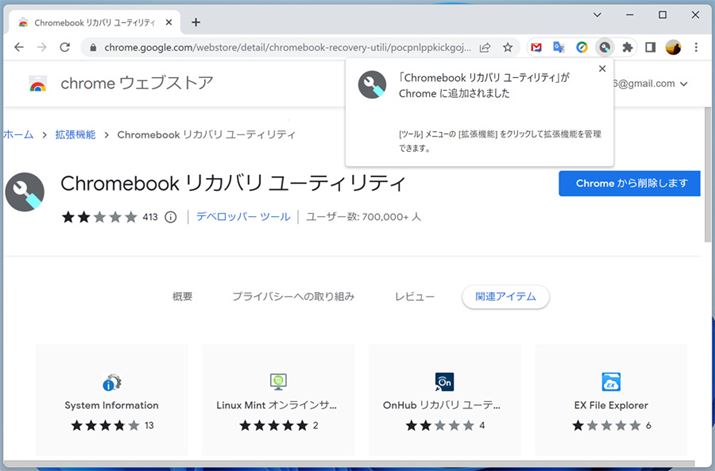The image size is (715, 471).
Task: Go back using the browser back arrow
Action: [19, 47]
